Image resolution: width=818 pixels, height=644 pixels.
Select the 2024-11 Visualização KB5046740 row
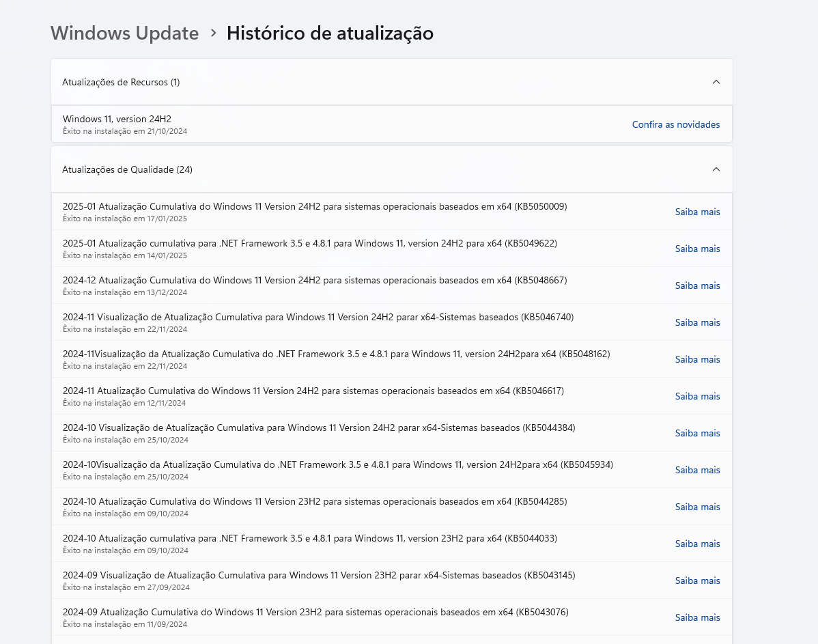point(392,322)
